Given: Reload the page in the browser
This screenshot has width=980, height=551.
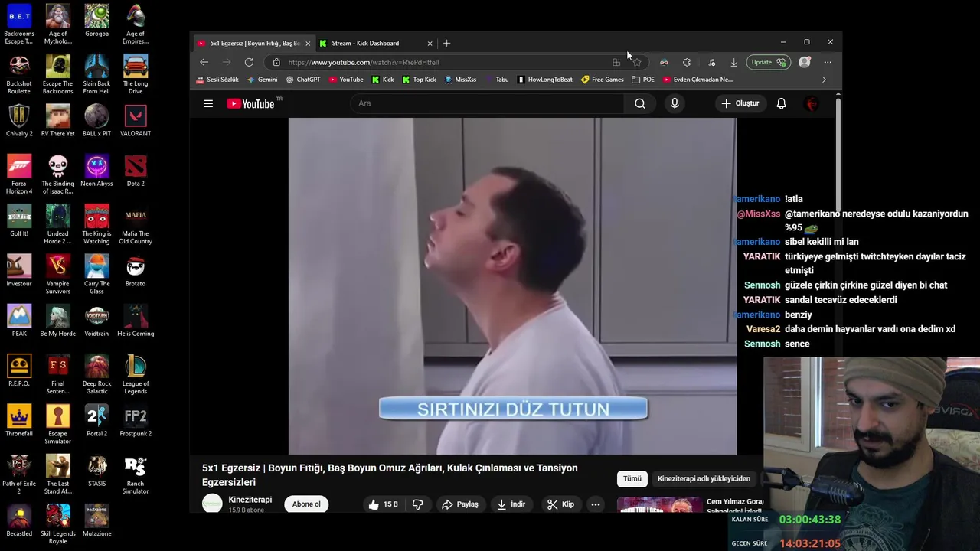Looking at the screenshot, I should tap(249, 62).
